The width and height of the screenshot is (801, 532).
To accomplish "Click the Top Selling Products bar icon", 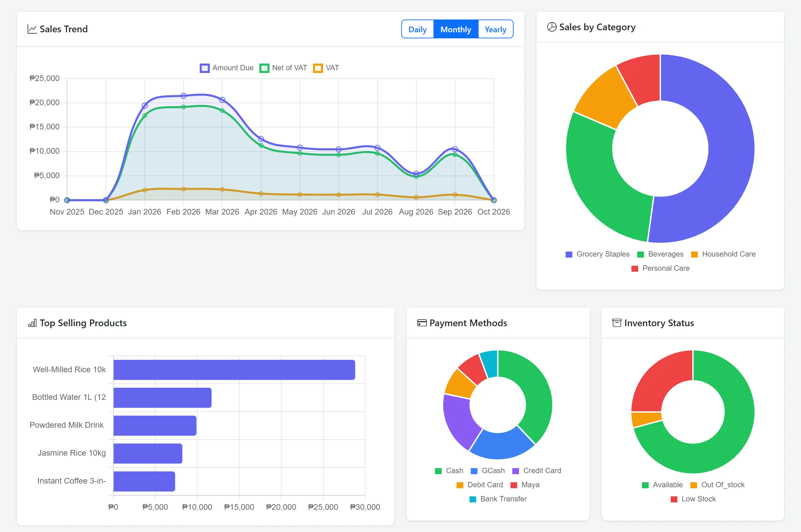I will coord(32,323).
